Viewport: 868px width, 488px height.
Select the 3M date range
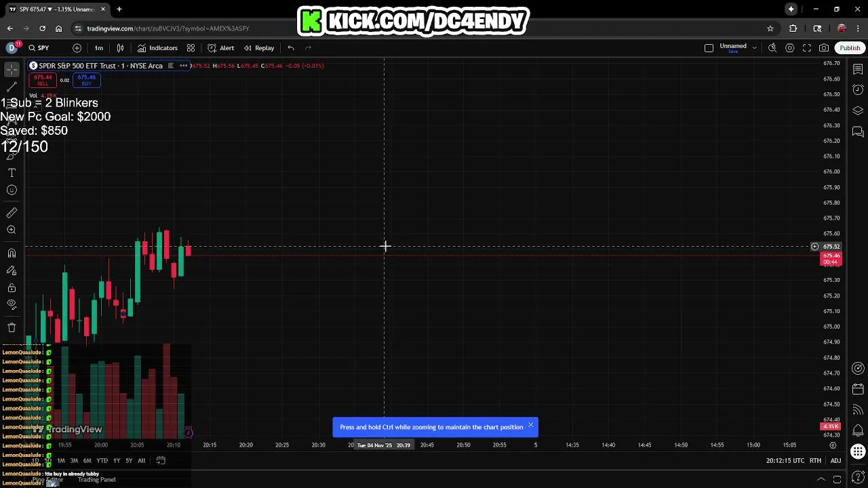pos(74,461)
